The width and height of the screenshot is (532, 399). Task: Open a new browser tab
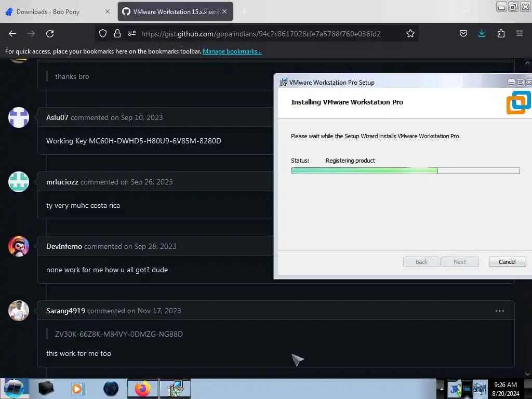244,12
